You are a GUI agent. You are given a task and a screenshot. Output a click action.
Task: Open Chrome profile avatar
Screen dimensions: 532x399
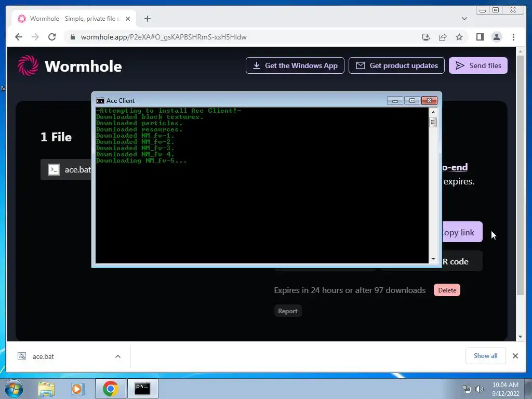[x=496, y=37]
